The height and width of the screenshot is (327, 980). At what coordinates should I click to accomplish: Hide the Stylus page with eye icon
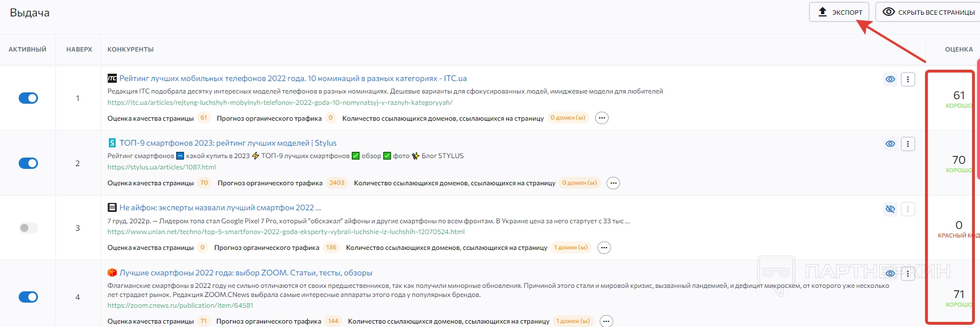pyautogui.click(x=890, y=144)
